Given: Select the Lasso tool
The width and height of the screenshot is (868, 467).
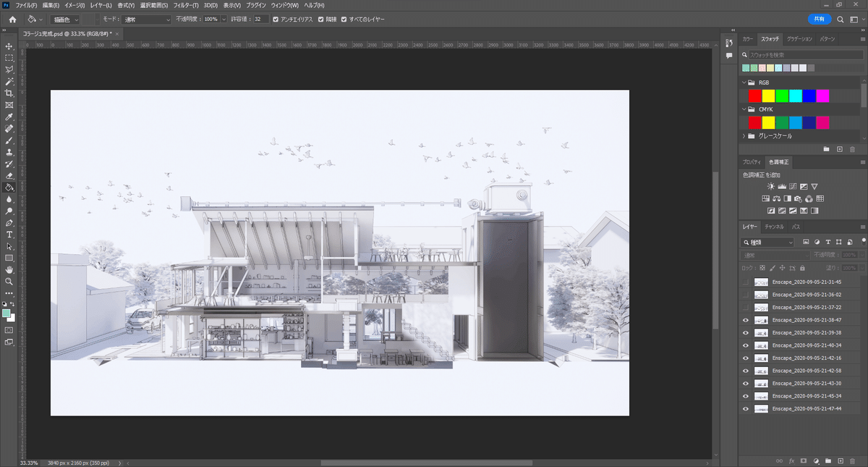Looking at the screenshot, I should 9,70.
